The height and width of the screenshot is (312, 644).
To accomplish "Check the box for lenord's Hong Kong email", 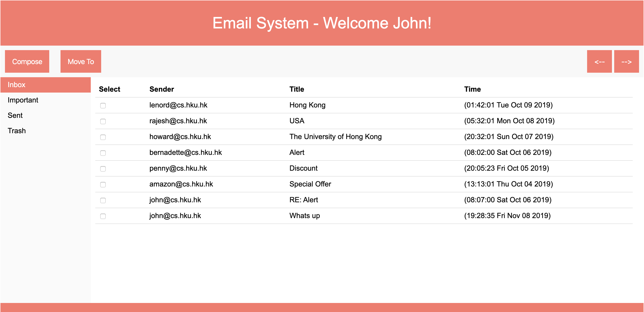I will click(103, 105).
